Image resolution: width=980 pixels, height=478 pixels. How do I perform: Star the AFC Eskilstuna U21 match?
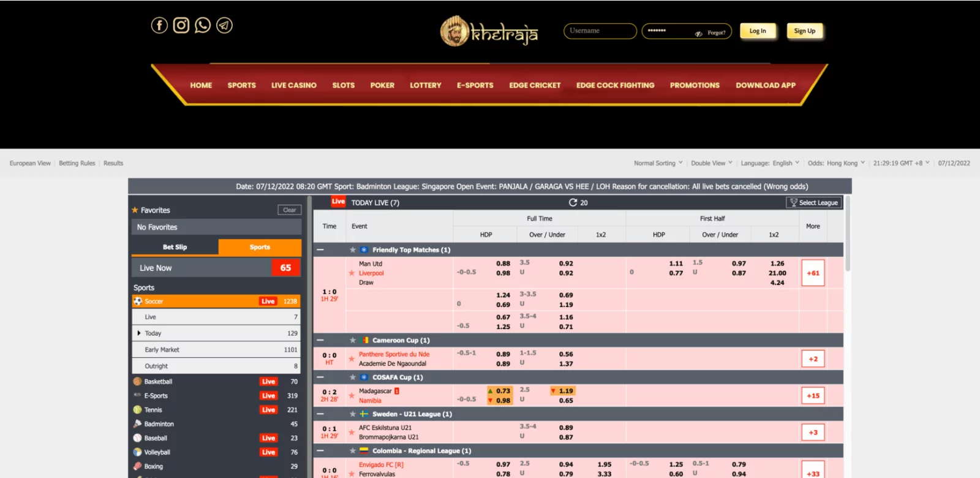[352, 433]
